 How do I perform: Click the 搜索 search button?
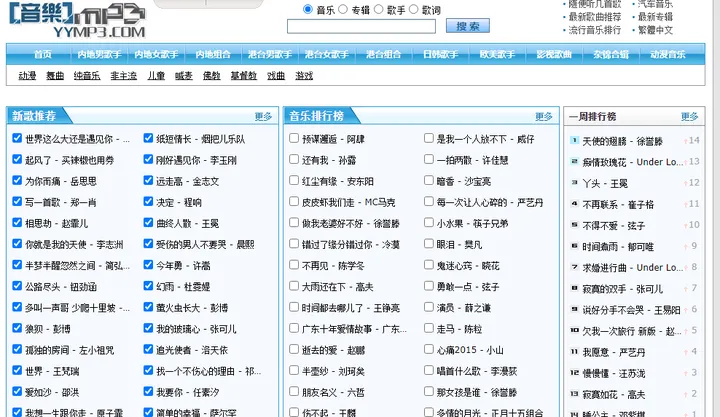[x=467, y=26]
